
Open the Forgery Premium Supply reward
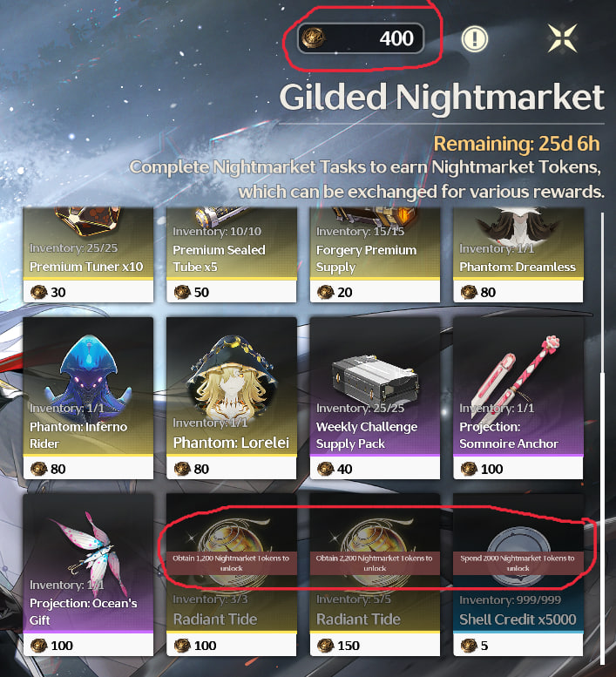(x=375, y=254)
